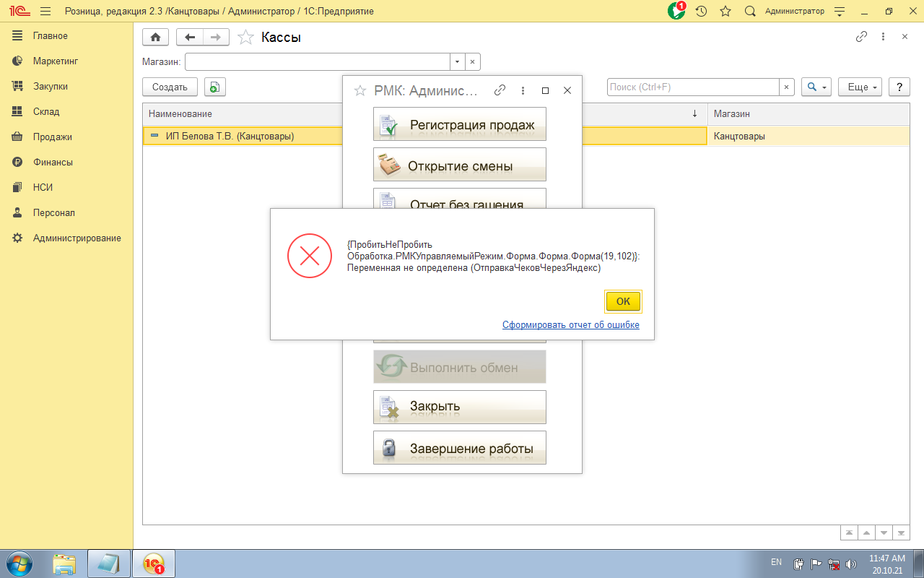Open Склад section in sidebar
Image resolution: width=924 pixels, height=578 pixels.
(46, 111)
